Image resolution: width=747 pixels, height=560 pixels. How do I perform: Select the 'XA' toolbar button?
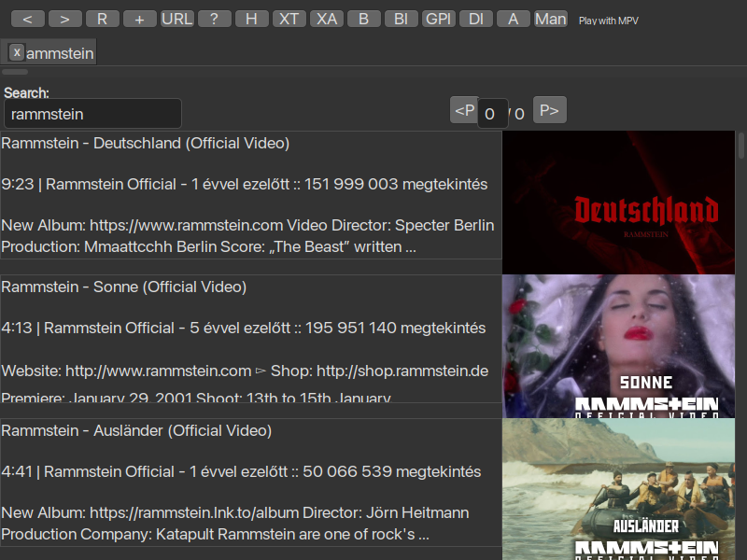(x=326, y=19)
